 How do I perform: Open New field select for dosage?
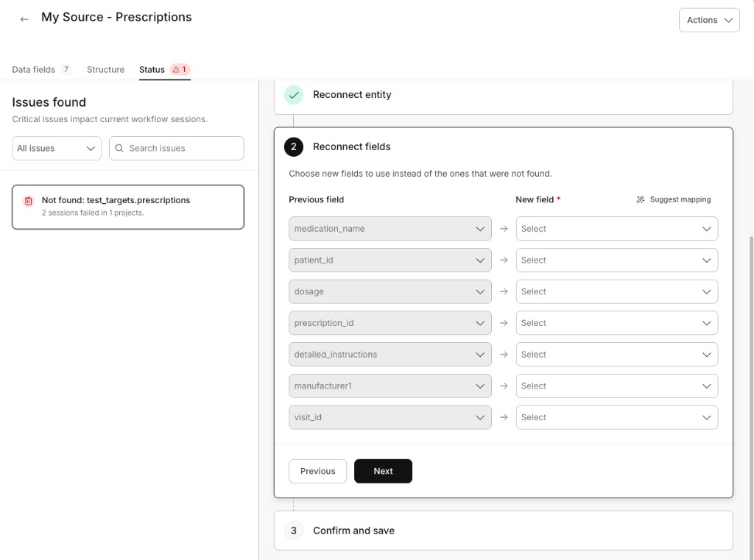[x=616, y=292]
